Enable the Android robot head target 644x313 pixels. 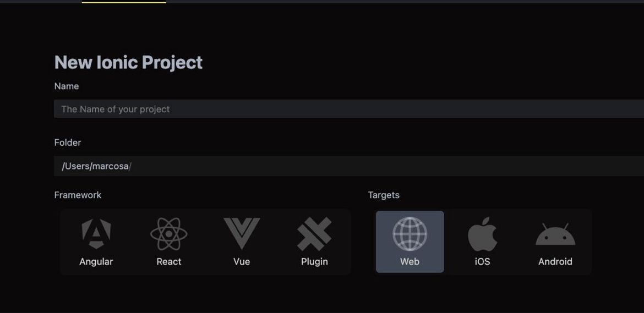(x=555, y=234)
